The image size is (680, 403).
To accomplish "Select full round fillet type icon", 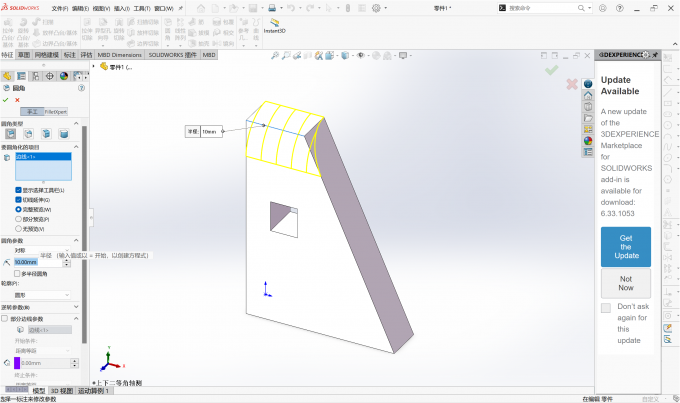I will pyautogui.click(x=64, y=134).
